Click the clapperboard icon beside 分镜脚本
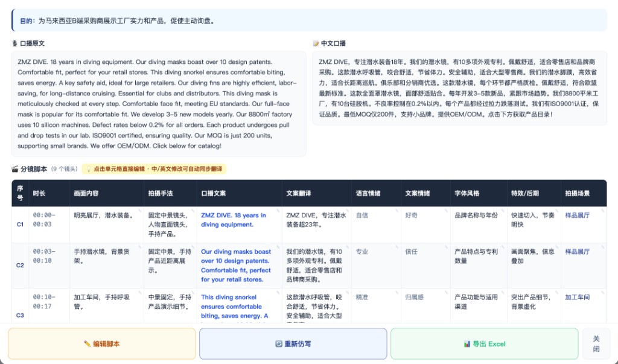Viewport: 618px width, 364px height. click(15, 169)
